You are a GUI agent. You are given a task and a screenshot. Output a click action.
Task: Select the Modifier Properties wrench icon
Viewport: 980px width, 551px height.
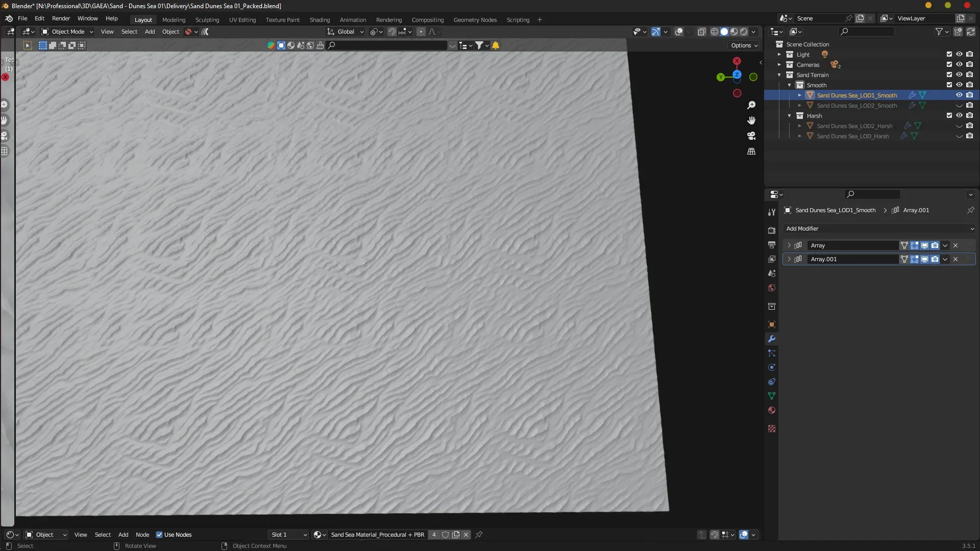pos(771,338)
